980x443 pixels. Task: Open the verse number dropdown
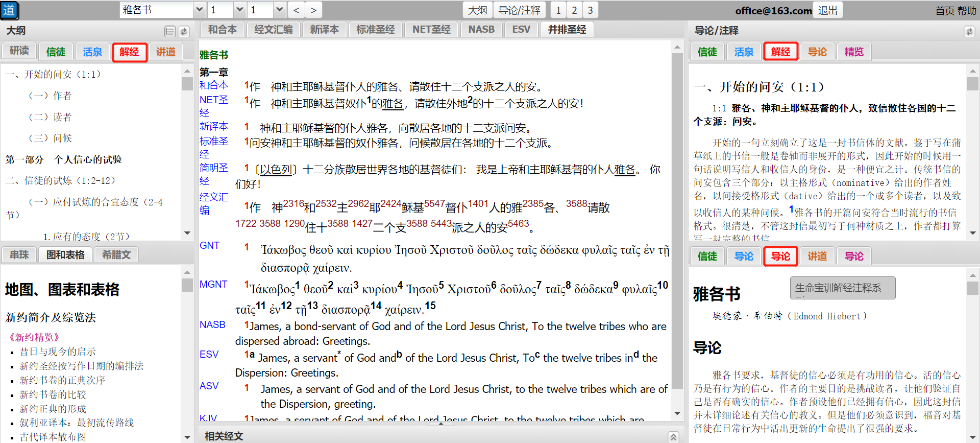pyautogui.click(x=279, y=10)
